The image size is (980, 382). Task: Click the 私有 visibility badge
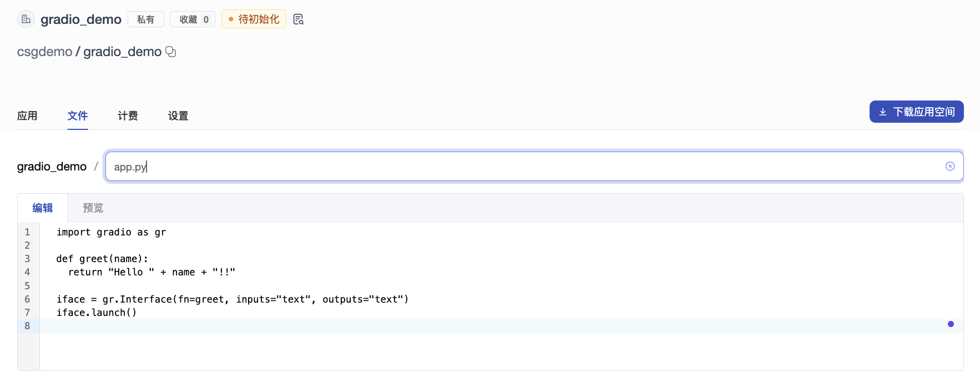coord(145,19)
